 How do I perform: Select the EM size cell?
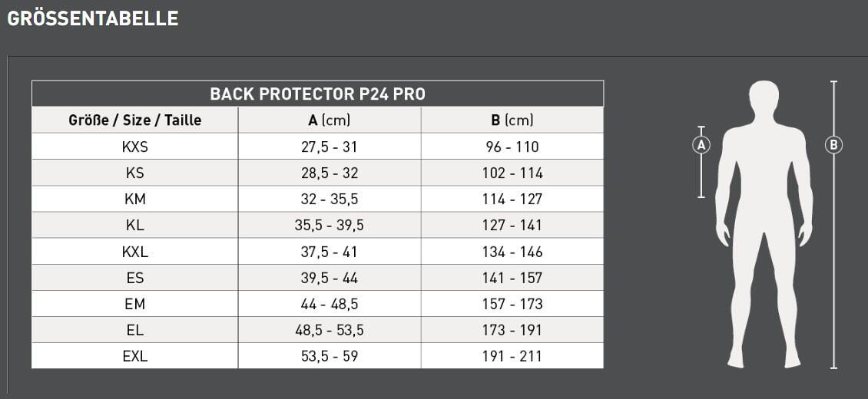pos(135,304)
